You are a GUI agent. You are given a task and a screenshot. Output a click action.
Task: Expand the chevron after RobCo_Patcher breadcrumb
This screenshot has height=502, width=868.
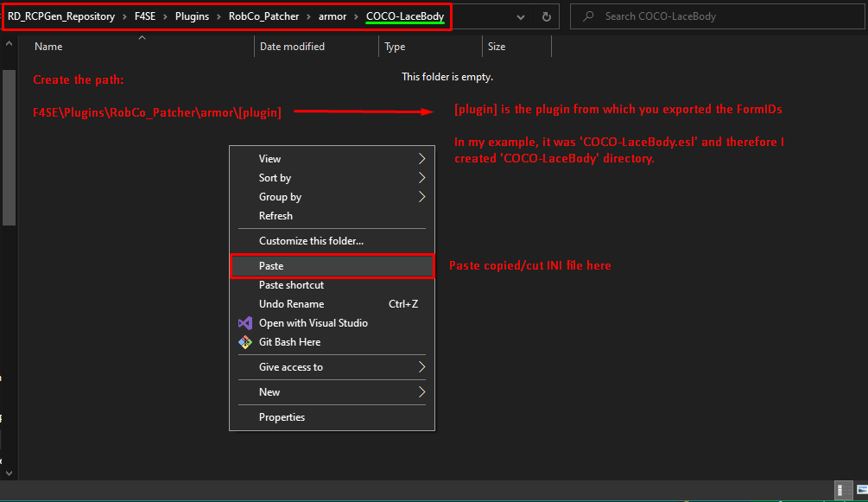[308, 16]
